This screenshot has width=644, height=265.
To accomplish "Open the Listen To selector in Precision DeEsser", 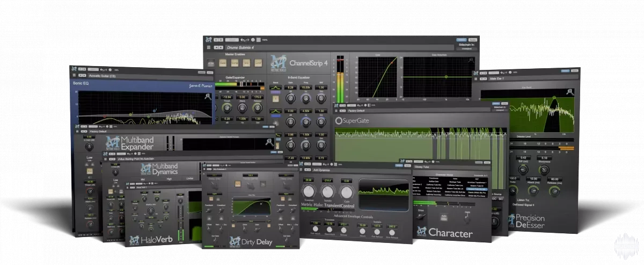I will tap(524, 205).
